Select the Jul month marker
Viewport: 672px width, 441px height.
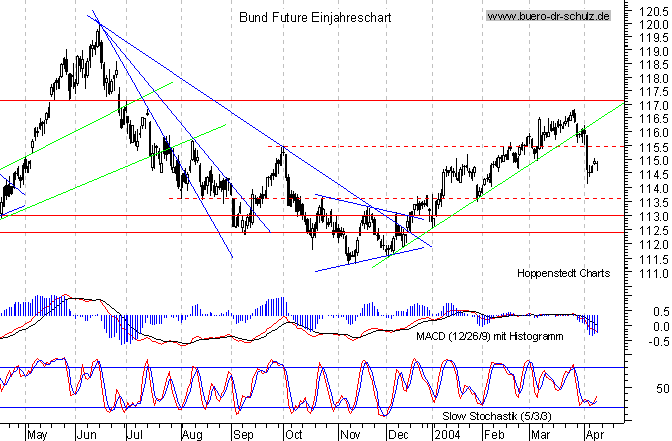(137, 434)
